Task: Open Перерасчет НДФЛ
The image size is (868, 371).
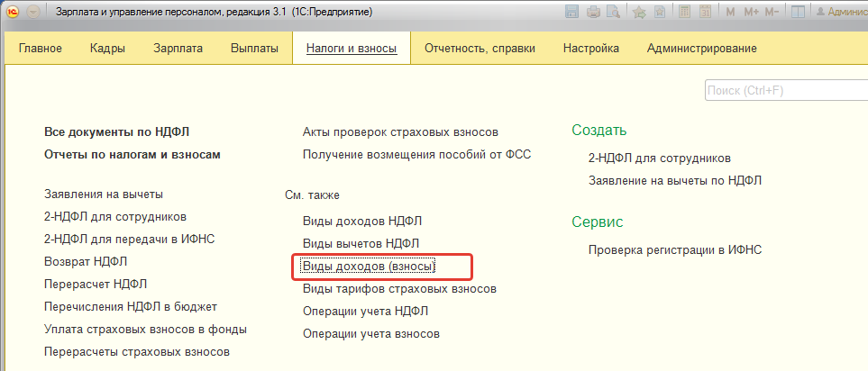Action: [96, 285]
